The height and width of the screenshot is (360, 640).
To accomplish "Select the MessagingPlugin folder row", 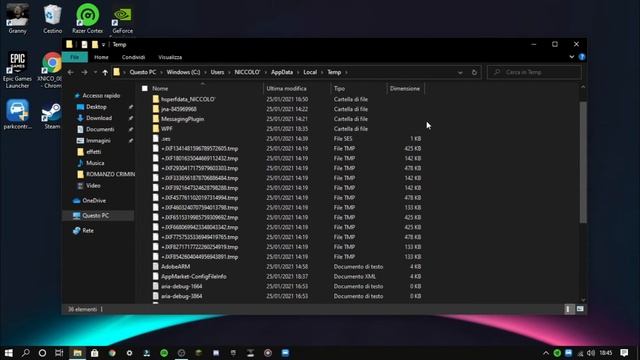I will click(287, 119).
